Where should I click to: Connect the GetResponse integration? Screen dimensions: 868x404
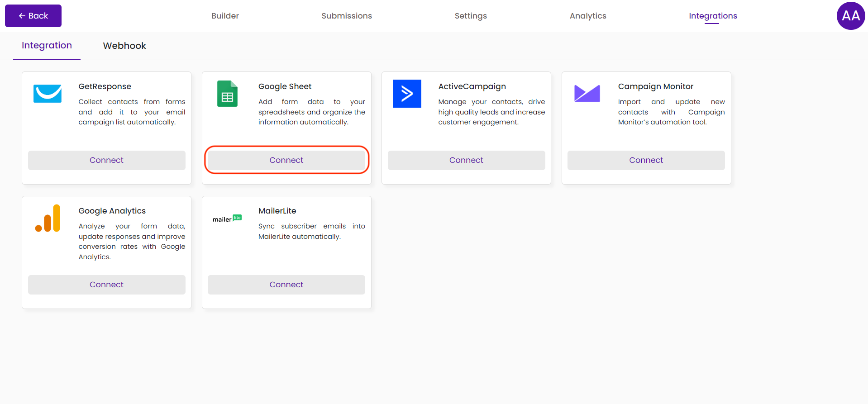[106, 160]
